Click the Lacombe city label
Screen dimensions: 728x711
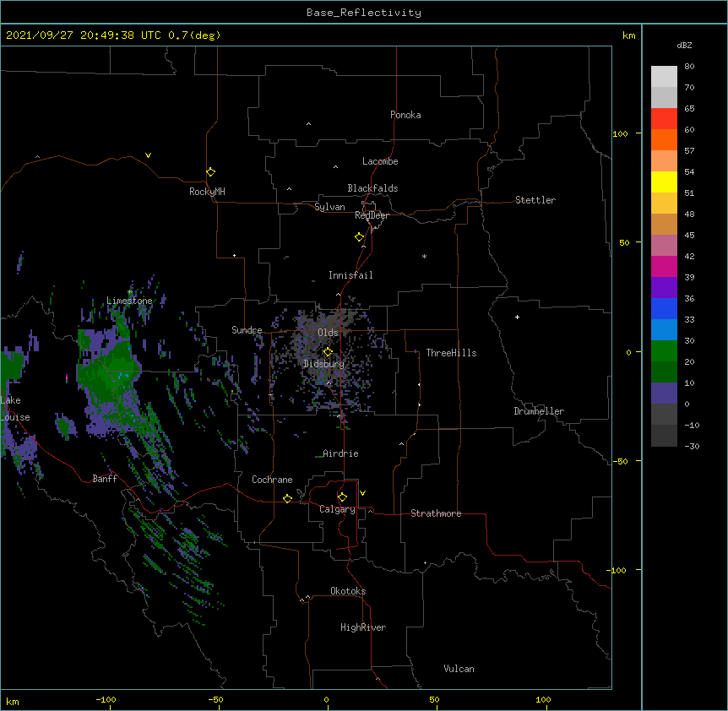pos(380,161)
